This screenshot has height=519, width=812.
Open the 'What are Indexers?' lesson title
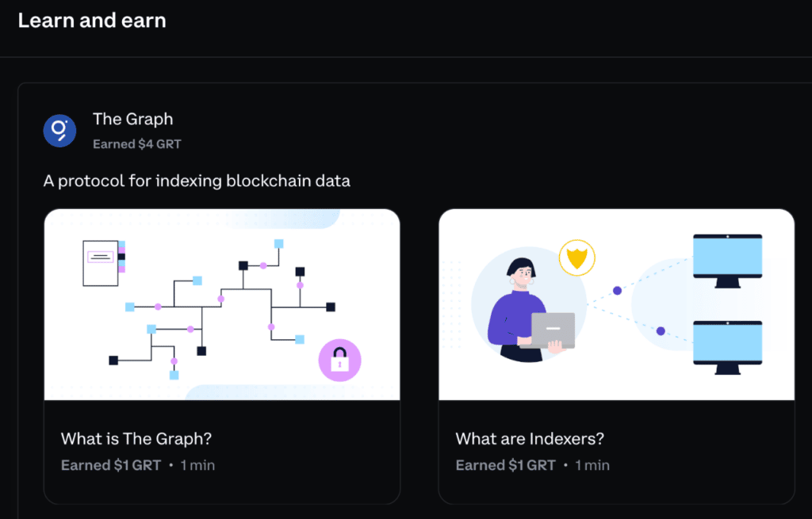pyautogui.click(x=530, y=439)
